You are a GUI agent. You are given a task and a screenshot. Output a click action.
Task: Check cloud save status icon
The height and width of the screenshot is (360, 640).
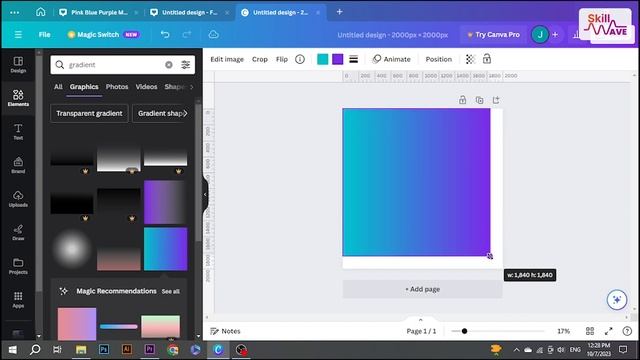coord(213,35)
